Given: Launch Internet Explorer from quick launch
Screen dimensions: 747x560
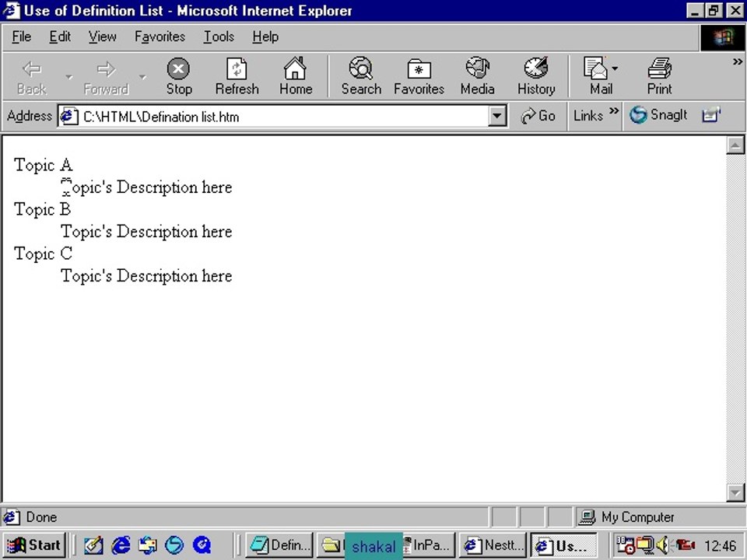Looking at the screenshot, I should click(x=121, y=545).
